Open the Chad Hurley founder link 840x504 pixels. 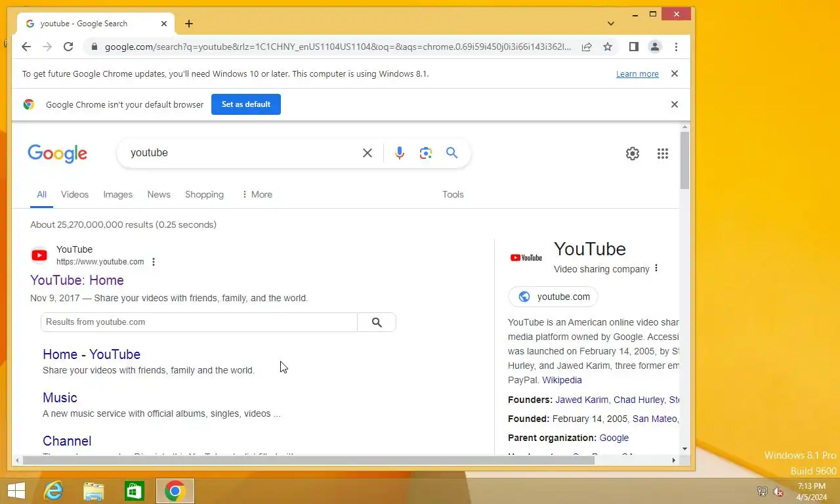[639, 400]
